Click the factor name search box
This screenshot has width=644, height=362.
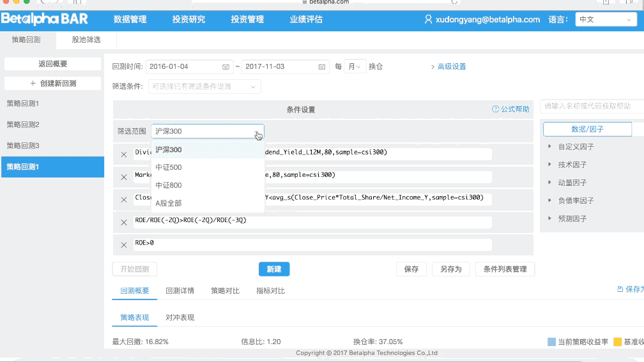click(x=592, y=106)
